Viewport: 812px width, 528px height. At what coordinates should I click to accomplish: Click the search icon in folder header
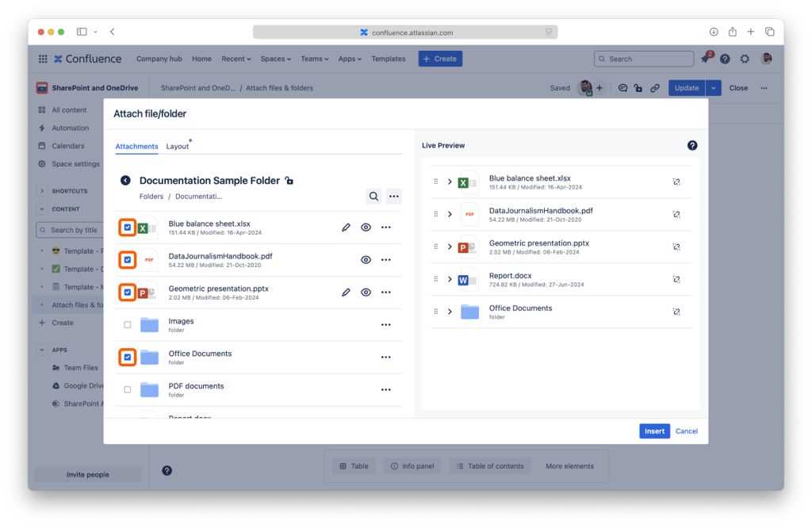(x=373, y=197)
